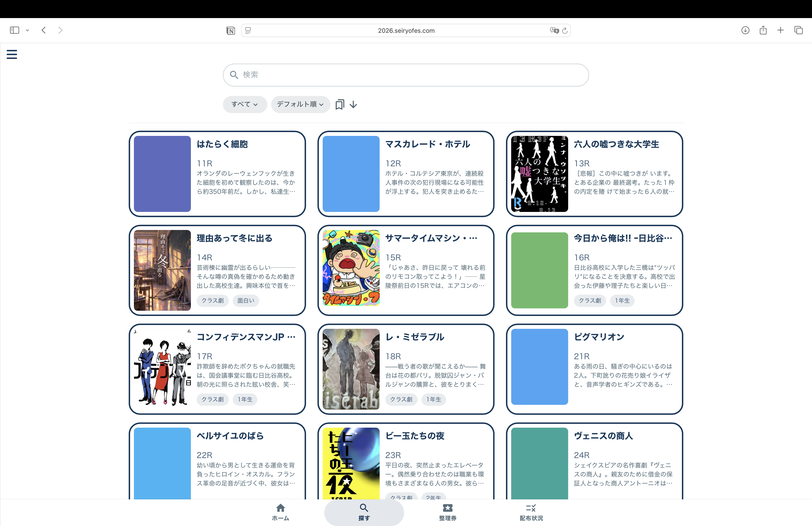This screenshot has width=812, height=526.
Task: Open ヴェニスの商人 card title
Action: point(604,436)
